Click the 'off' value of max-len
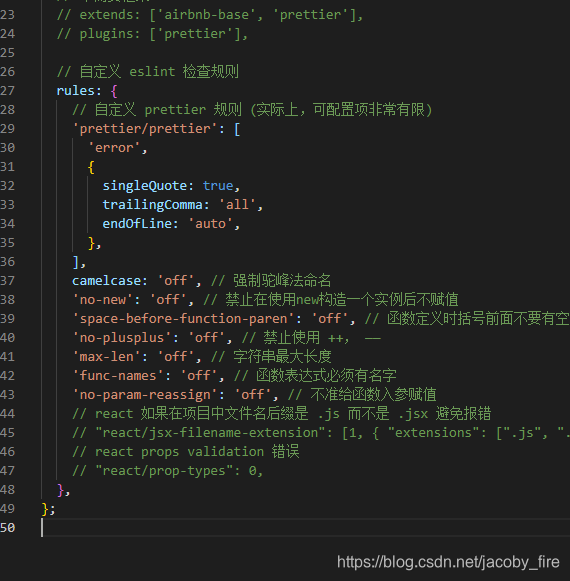570x581 pixels. (175, 357)
